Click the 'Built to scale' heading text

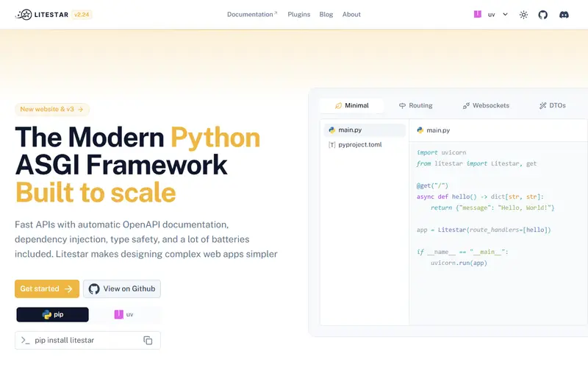pyautogui.click(x=96, y=193)
